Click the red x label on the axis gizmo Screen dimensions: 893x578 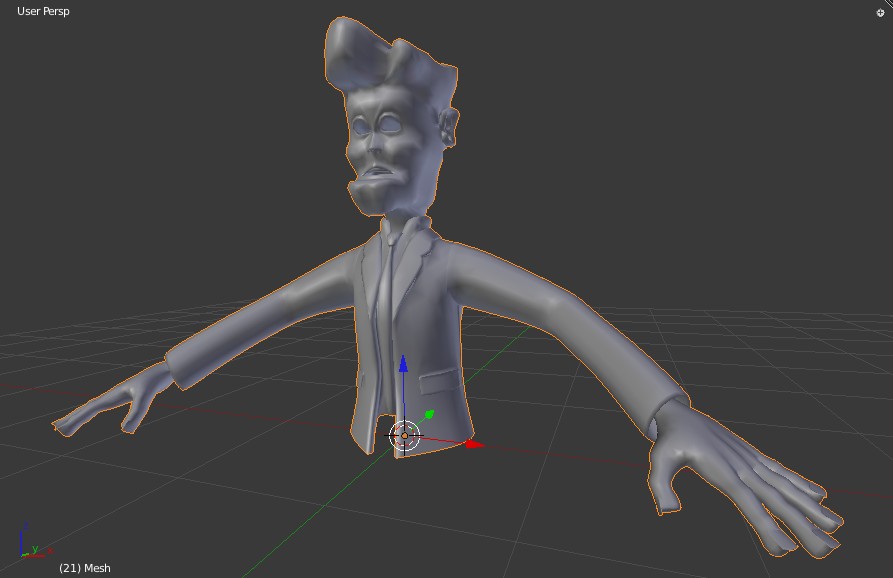click(x=50, y=551)
